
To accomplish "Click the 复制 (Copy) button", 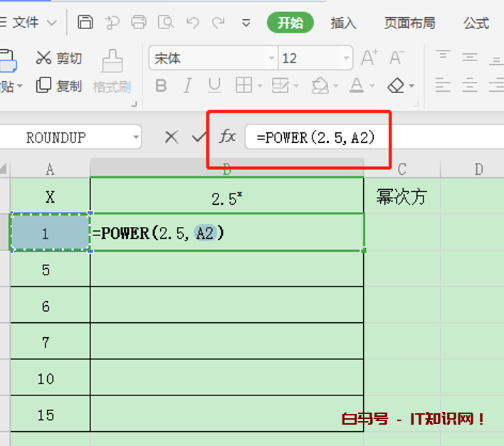I will [60, 86].
